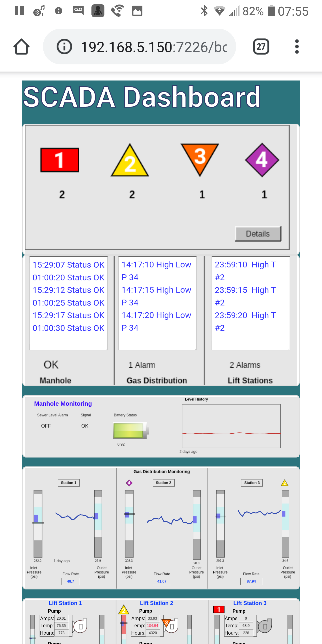This screenshot has width=322, height=644.
Task: Click the purple priority 4 alarm diamond
Action: click(262, 160)
